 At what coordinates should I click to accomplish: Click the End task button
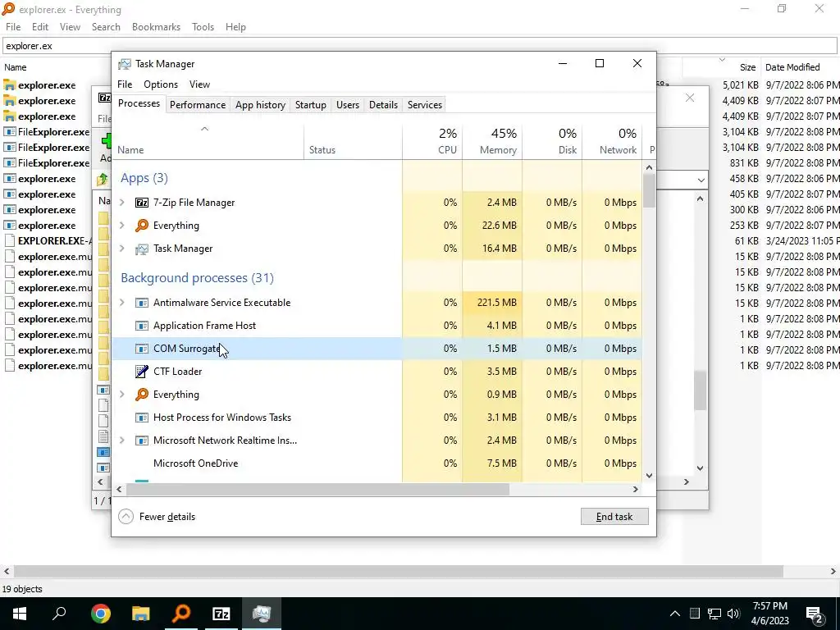(x=614, y=517)
